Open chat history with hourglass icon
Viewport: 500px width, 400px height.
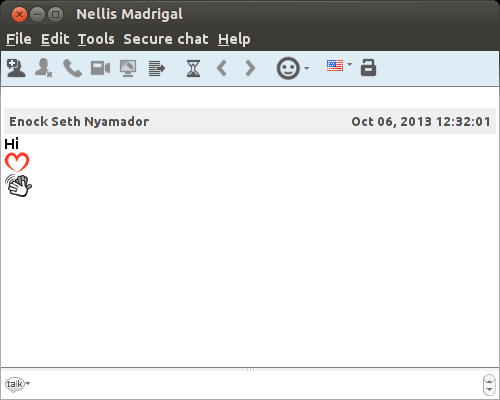pyautogui.click(x=193, y=68)
